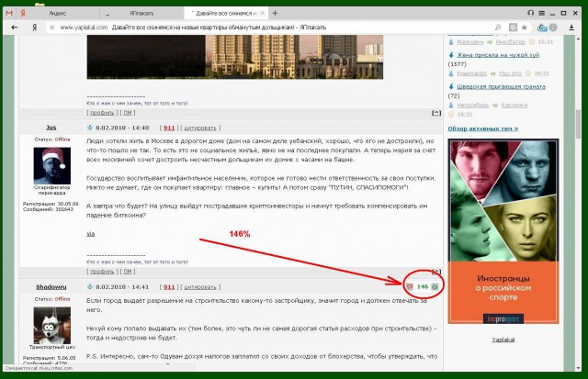Click the Я Yandex home button
588x379 pixels.
pos(34,28)
